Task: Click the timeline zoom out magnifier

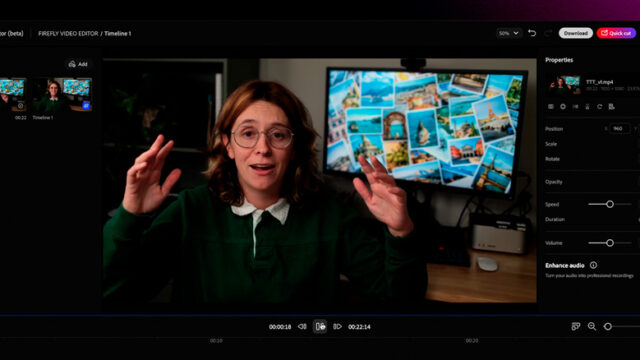Action: pyautogui.click(x=592, y=326)
